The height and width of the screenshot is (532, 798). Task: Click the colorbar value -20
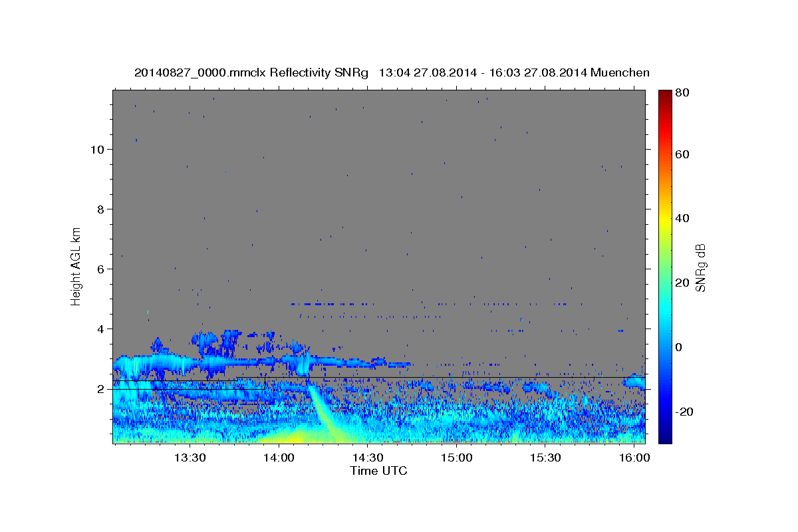(685, 412)
